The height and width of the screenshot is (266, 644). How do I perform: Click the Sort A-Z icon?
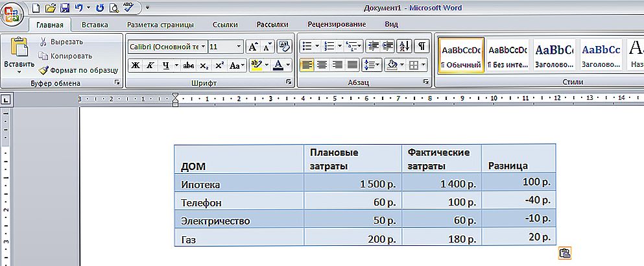(x=404, y=46)
